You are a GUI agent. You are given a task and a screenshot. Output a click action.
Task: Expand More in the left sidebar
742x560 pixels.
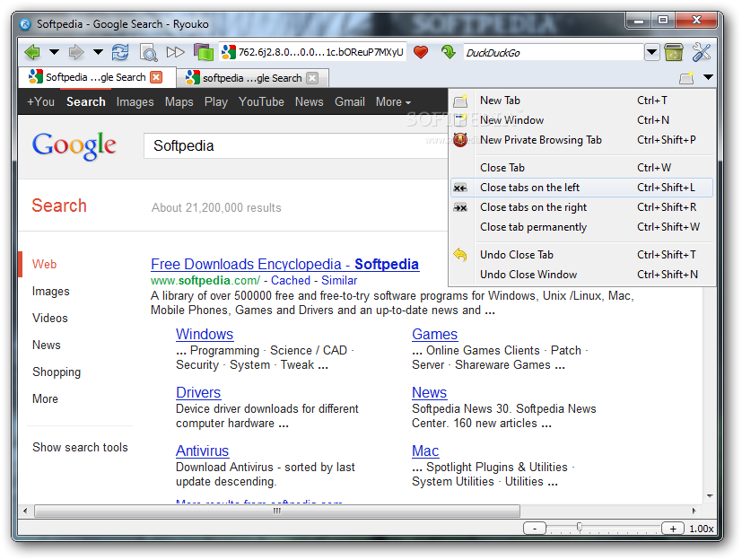[x=45, y=399]
